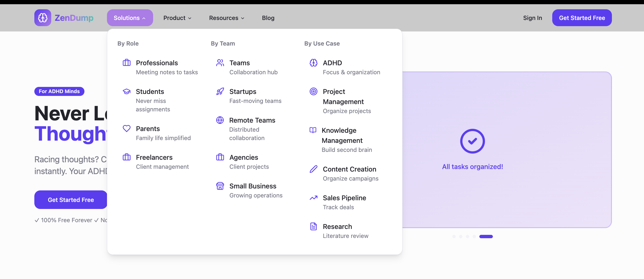This screenshot has width=644, height=279.
Task: Expand the Resources menu
Action: (226, 17)
